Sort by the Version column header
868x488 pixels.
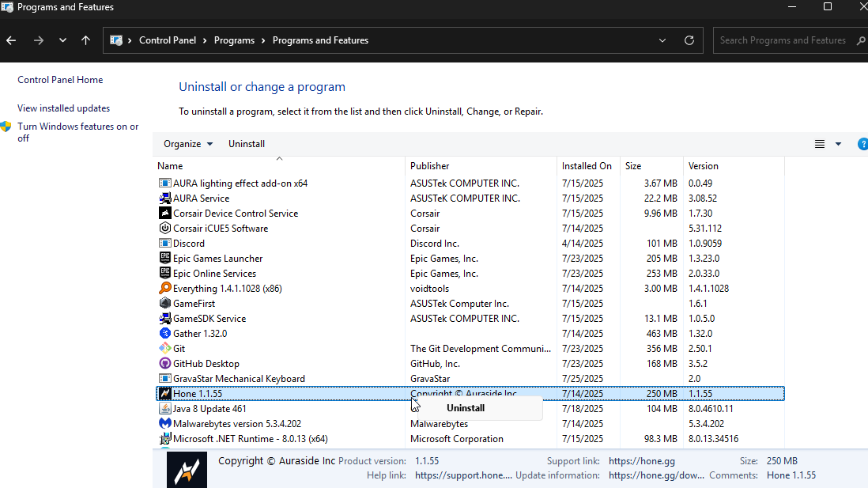[x=734, y=166]
